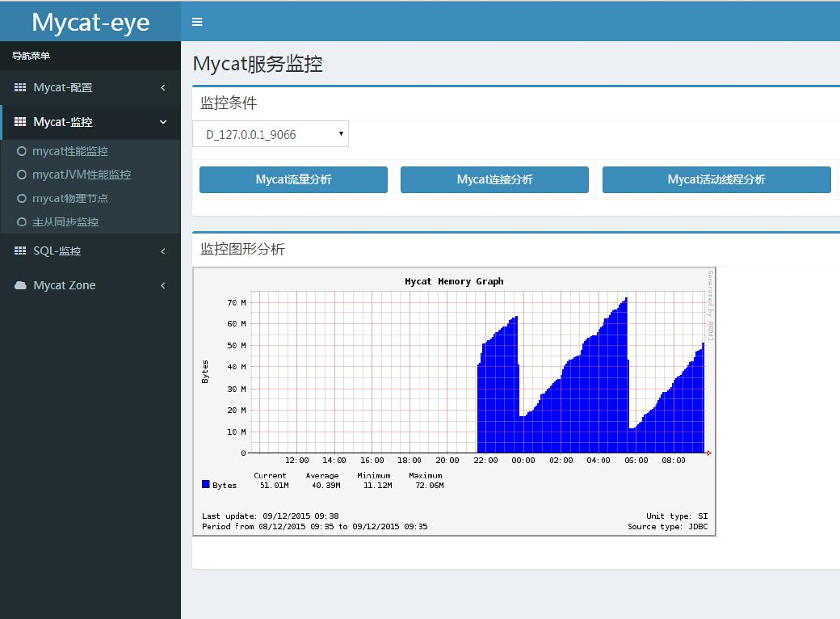Click the 监控图形分析 panel title
The height and width of the screenshot is (619, 840).
[x=242, y=249]
